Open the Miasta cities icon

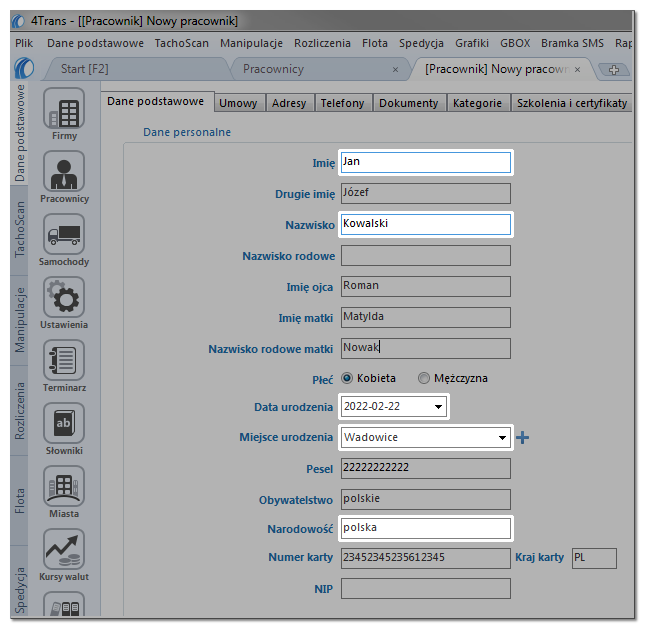(64, 486)
